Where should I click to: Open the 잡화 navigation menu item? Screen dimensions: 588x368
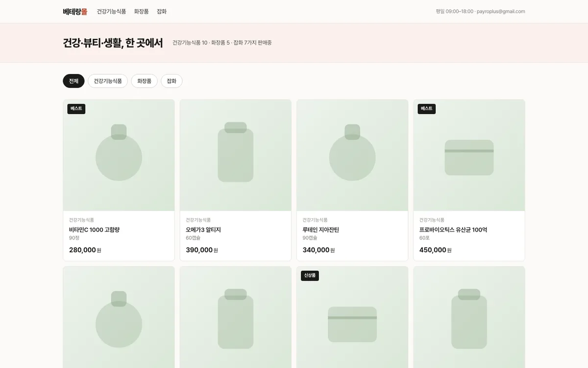coord(162,11)
